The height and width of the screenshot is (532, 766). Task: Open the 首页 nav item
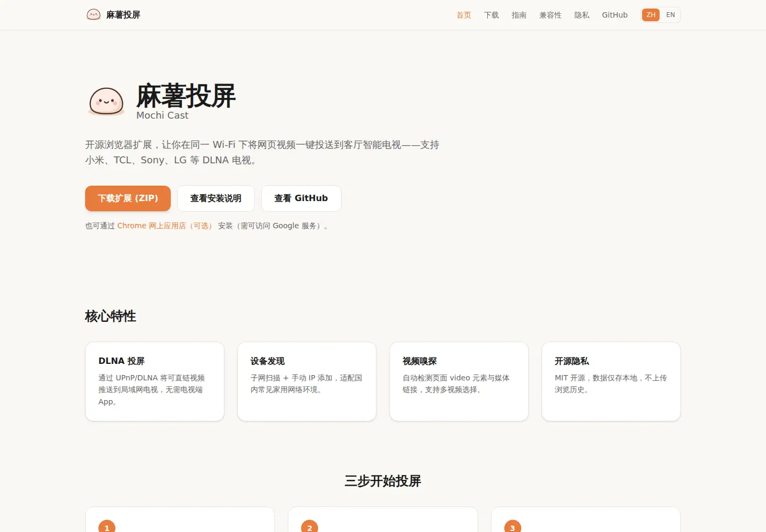[464, 15]
